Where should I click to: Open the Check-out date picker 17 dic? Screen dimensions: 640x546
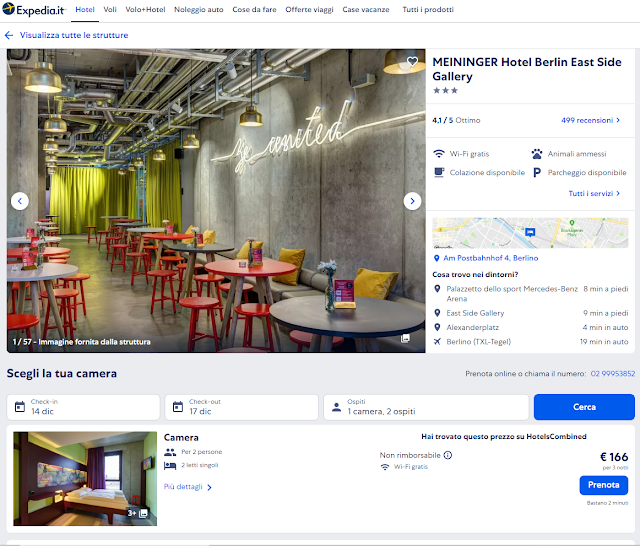coord(242,407)
